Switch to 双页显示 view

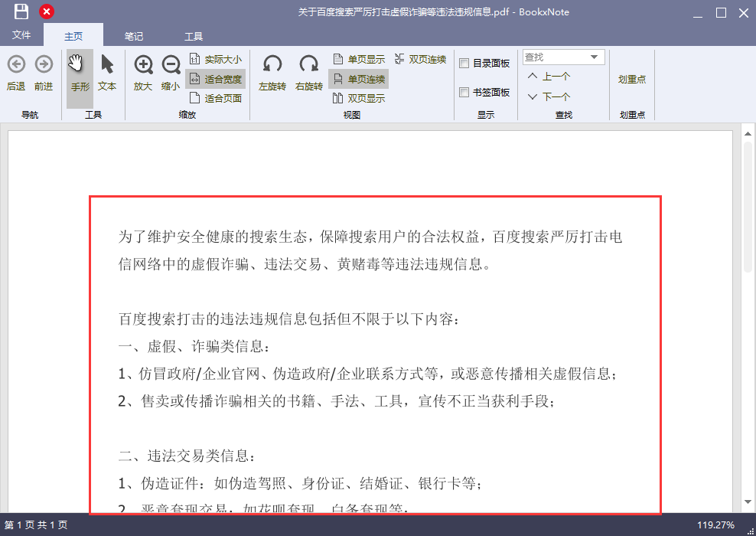coord(359,99)
